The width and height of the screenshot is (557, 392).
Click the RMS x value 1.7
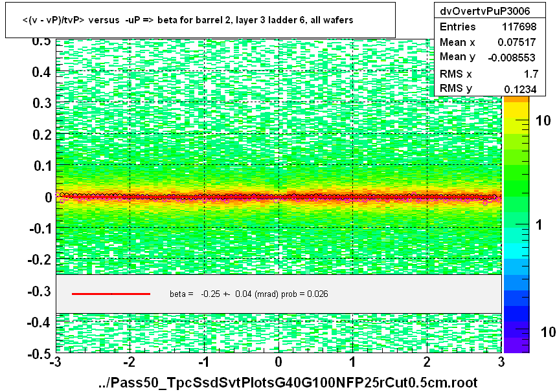pos(531,74)
